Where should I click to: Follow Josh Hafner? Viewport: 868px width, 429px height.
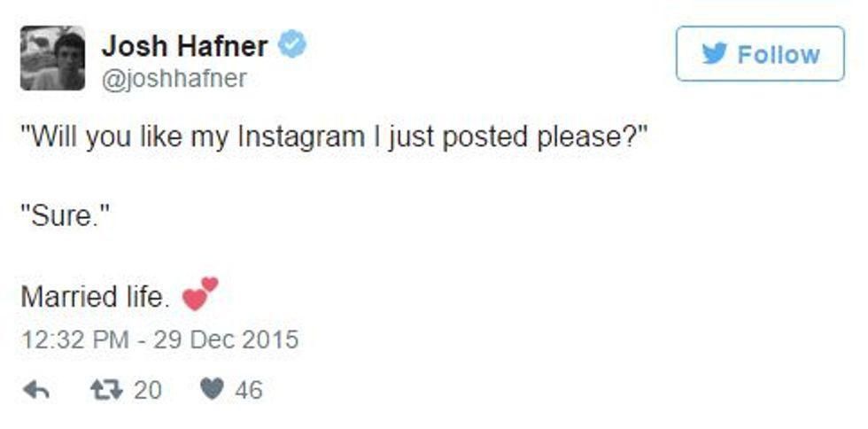tap(760, 54)
